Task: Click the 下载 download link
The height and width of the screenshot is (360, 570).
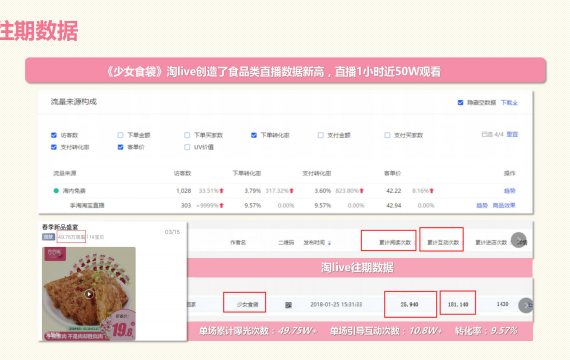Action: pyautogui.click(x=509, y=103)
